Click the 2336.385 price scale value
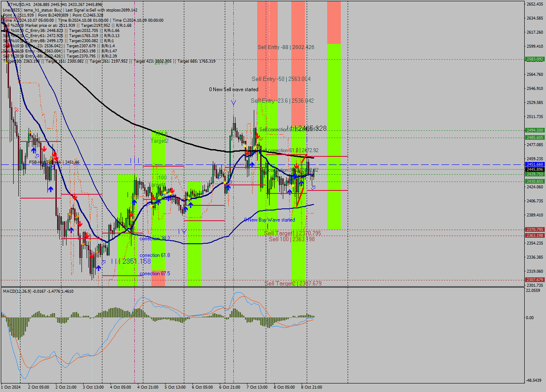 click(534, 257)
